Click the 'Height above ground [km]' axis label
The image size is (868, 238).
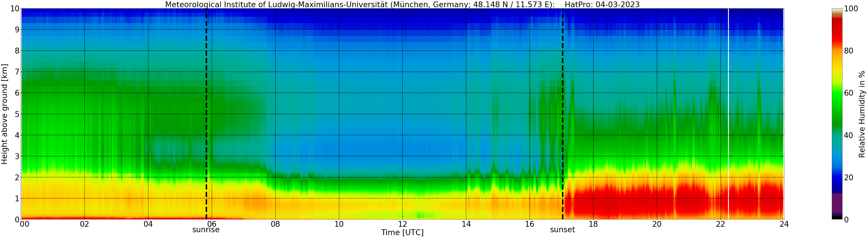coord(4,114)
